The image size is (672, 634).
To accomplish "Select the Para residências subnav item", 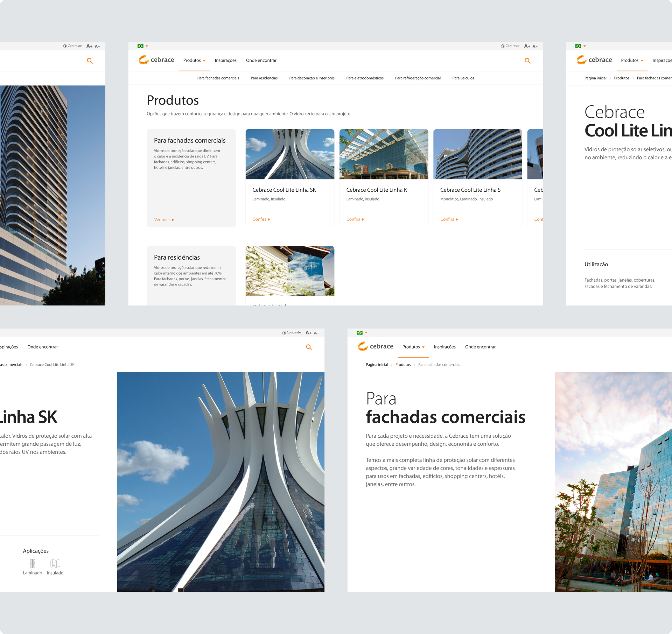I will [264, 78].
